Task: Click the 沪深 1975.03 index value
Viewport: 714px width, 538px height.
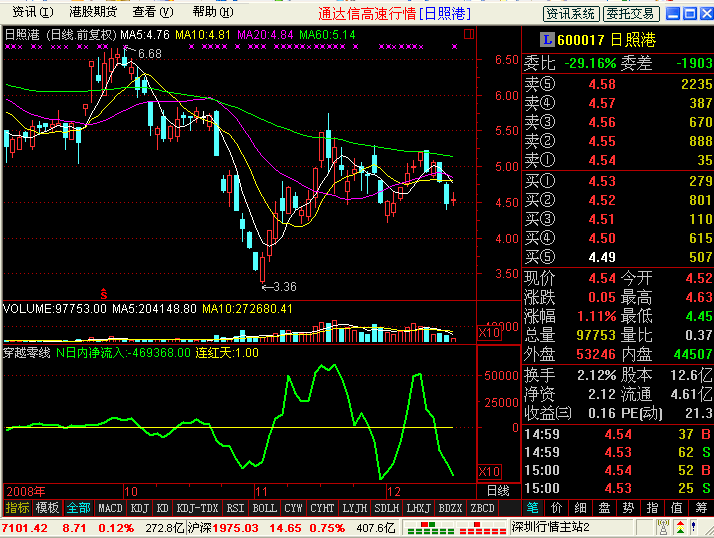Action: click(223, 528)
